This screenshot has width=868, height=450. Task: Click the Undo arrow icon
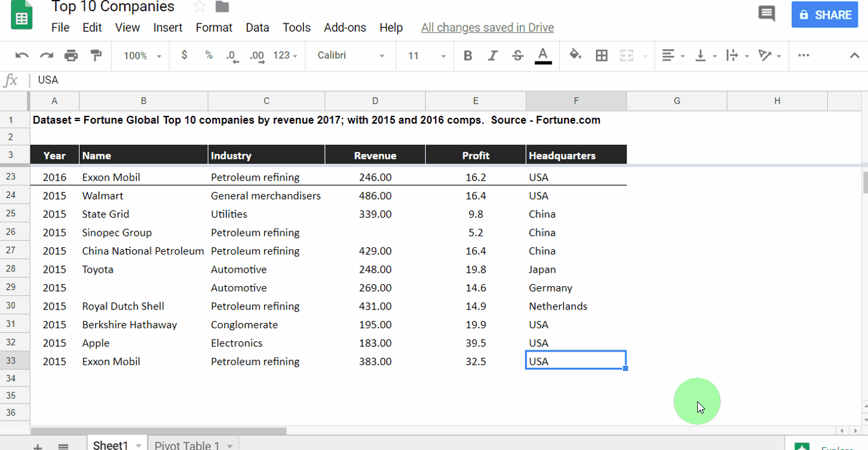tap(22, 56)
